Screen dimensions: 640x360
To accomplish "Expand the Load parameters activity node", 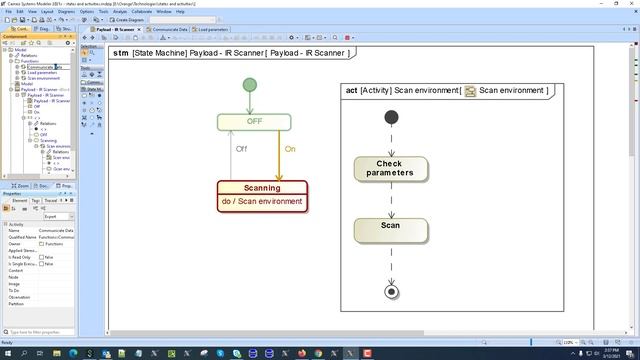I will click(x=17, y=72).
